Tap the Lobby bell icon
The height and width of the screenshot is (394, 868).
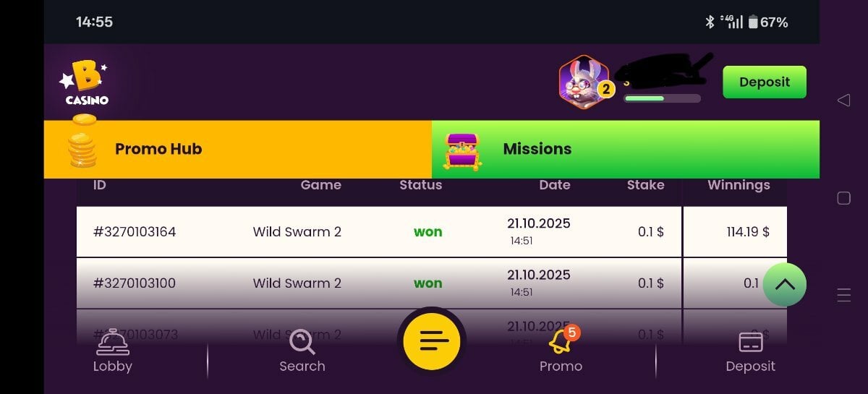coord(112,342)
